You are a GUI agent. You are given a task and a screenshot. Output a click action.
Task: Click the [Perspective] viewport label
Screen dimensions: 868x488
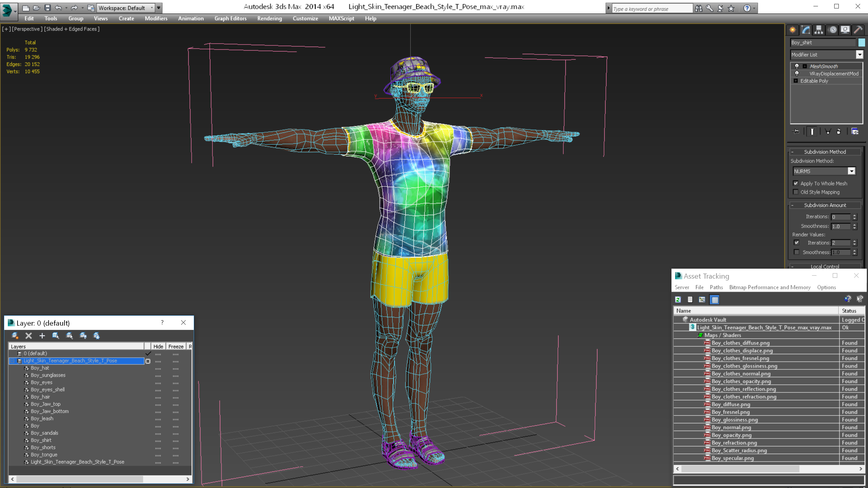(27, 29)
